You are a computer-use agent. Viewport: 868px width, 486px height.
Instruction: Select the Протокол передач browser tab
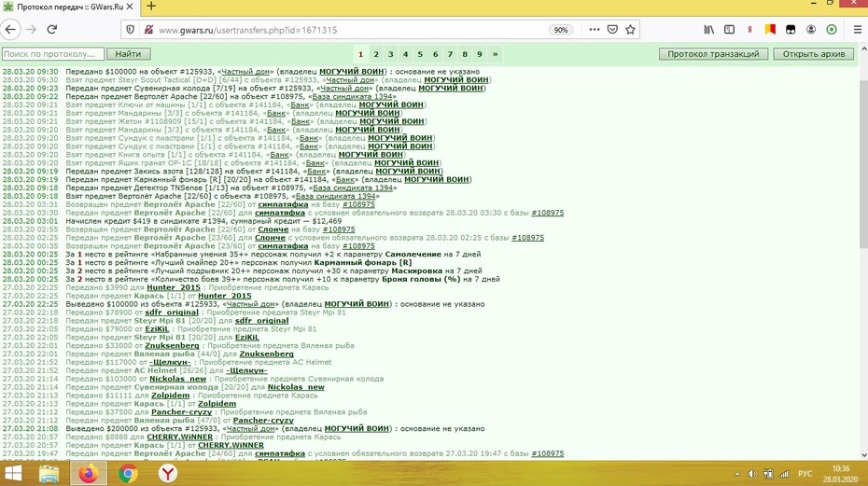pos(70,7)
